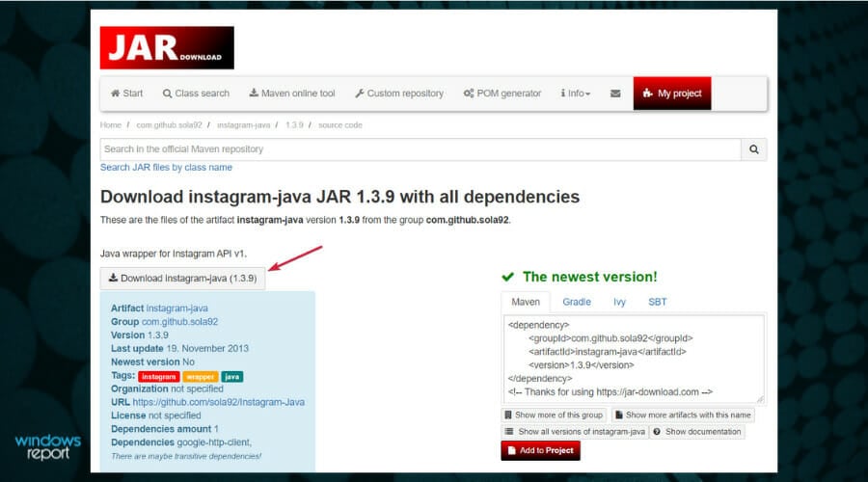Click the bookmark icon on Show more of this group
The image size is (868, 482).
tap(508, 415)
